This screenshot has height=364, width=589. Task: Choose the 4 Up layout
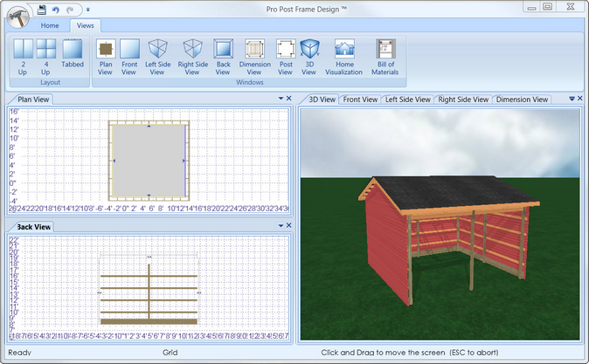45,57
